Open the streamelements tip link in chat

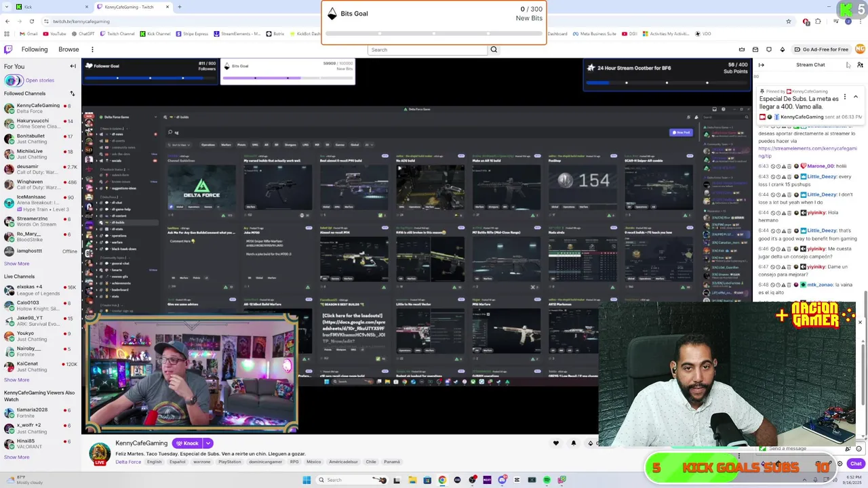[x=808, y=151]
